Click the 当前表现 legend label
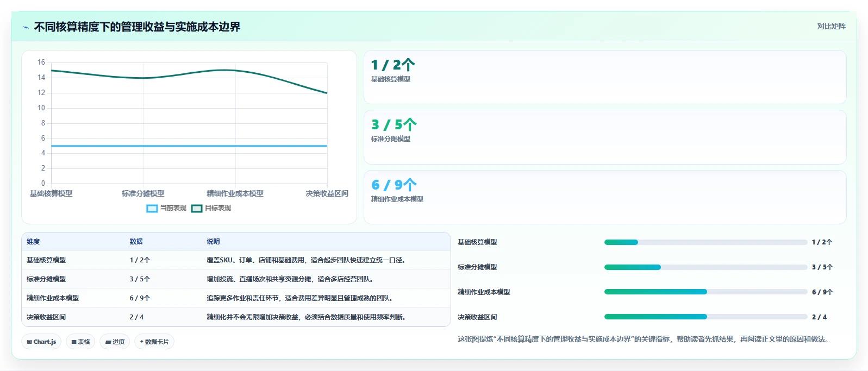Image resolution: width=868 pixels, height=371 pixels. [173, 208]
